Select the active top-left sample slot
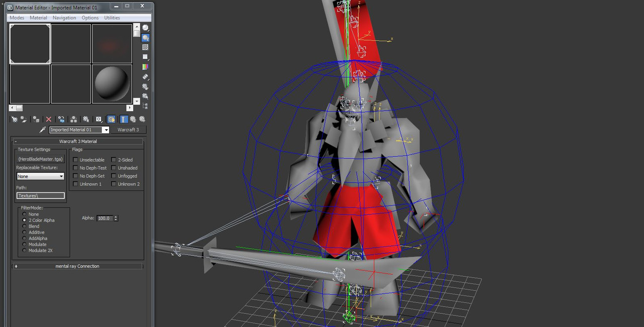Screen dimensions: 644x327 [30, 44]
